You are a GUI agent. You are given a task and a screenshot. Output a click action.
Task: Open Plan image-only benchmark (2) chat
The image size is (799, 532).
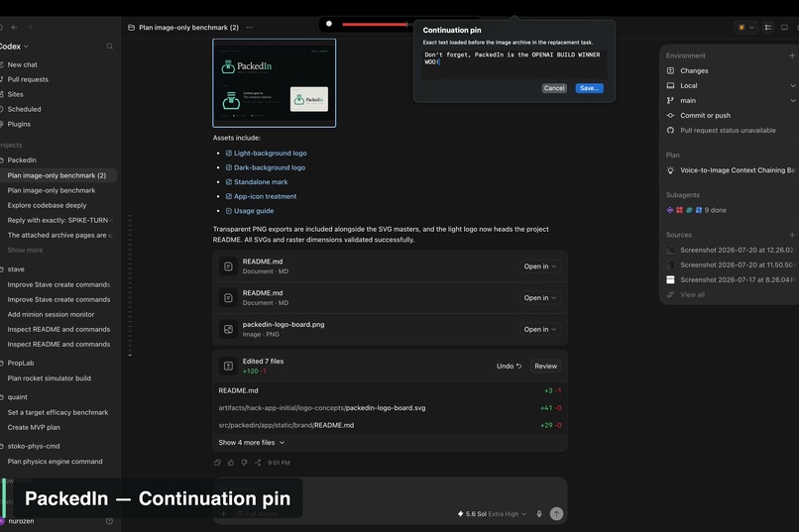point(57,175)
